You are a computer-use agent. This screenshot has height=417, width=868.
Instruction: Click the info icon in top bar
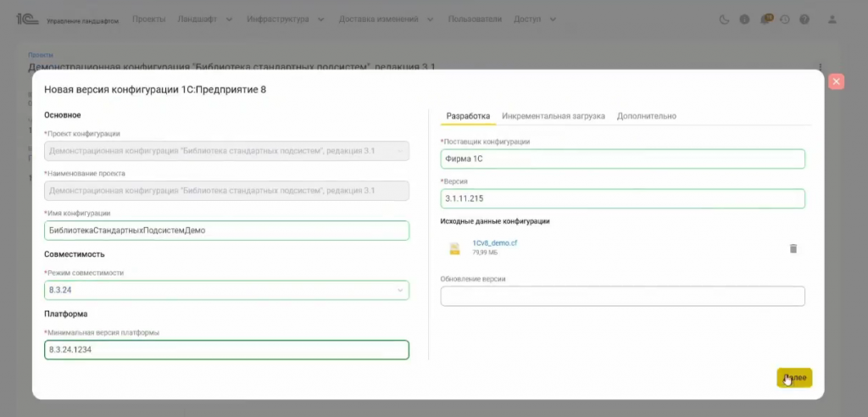[x=744, y=19]
